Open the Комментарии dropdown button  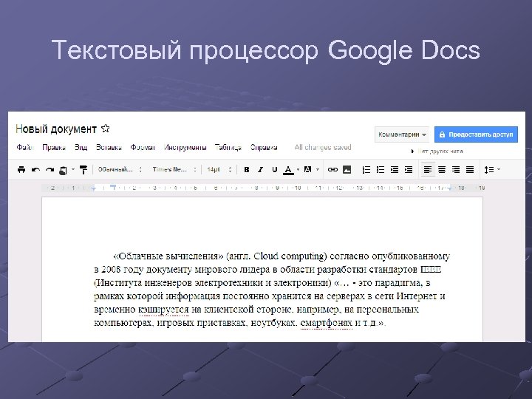pyautogui.click(x=402, y=134)
